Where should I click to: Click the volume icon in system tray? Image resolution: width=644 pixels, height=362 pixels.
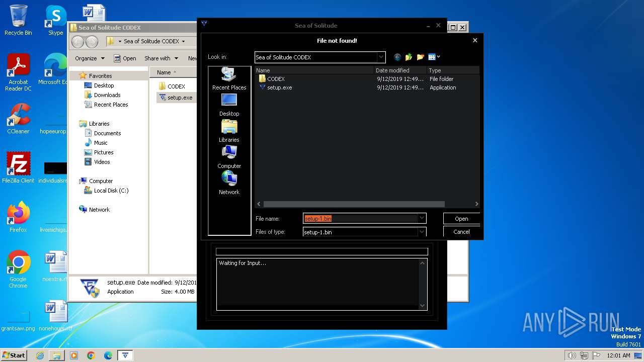[x=572, y=355]
